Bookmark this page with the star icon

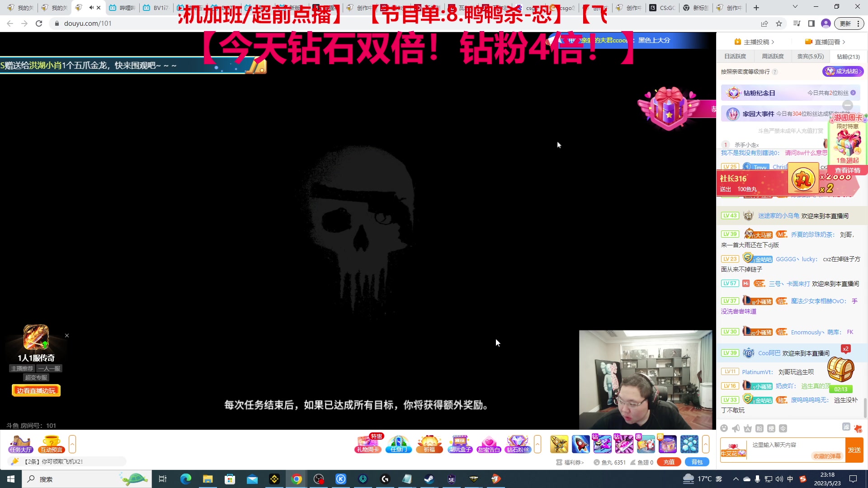click(x=779, y=23)
